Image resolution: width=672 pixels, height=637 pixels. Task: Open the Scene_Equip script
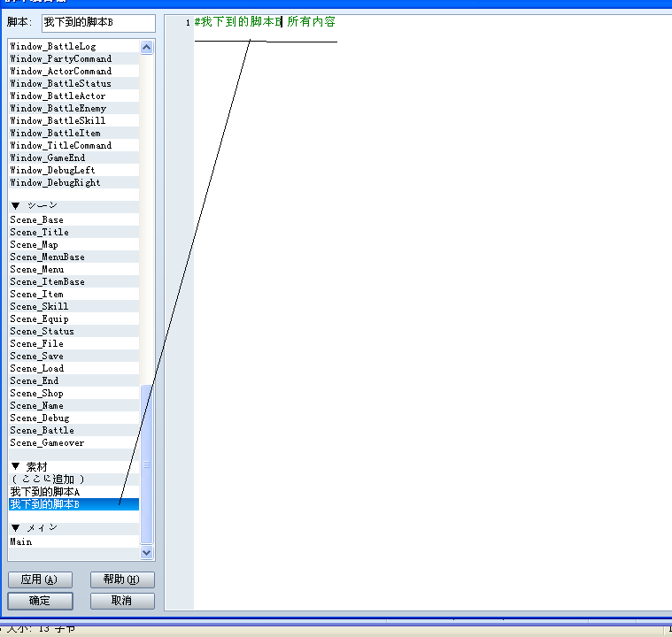point(73,319)
